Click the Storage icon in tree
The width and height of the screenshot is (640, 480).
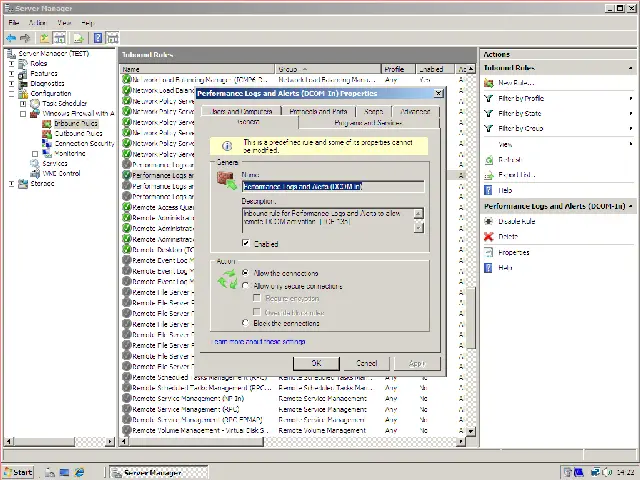(x=23, y=184)
